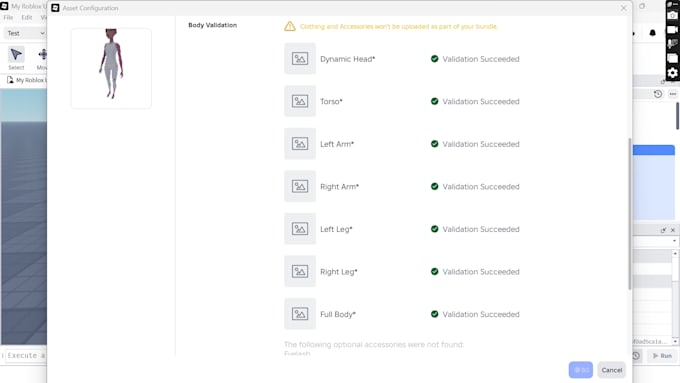
Task: Open the gear settings icon in overlay bar
Action: pos(672,72)
